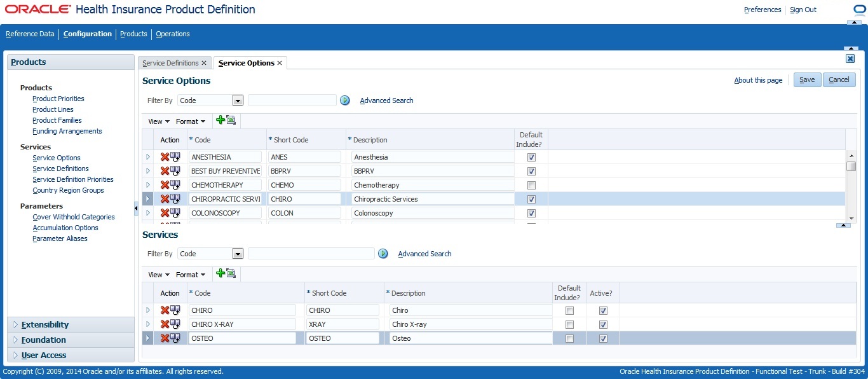This screenshot has height=379, width=868.
Task: Export Services table to Excel
Action: click(231, 273)
